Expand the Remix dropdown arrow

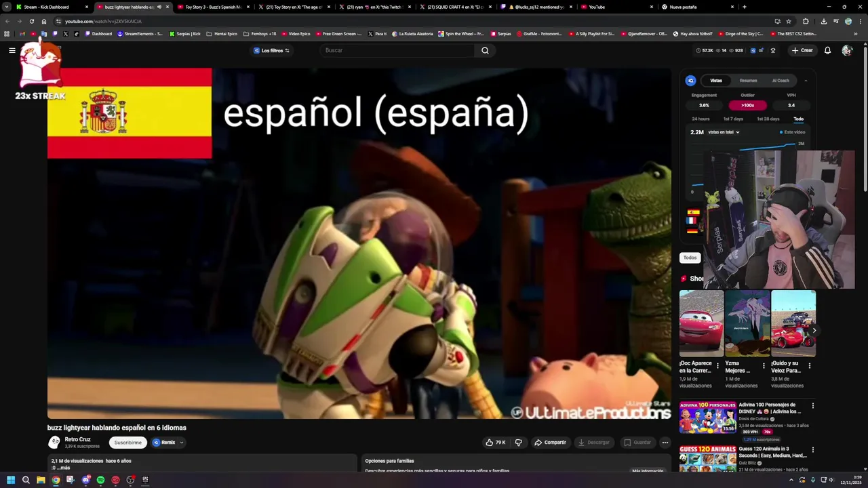182,443
